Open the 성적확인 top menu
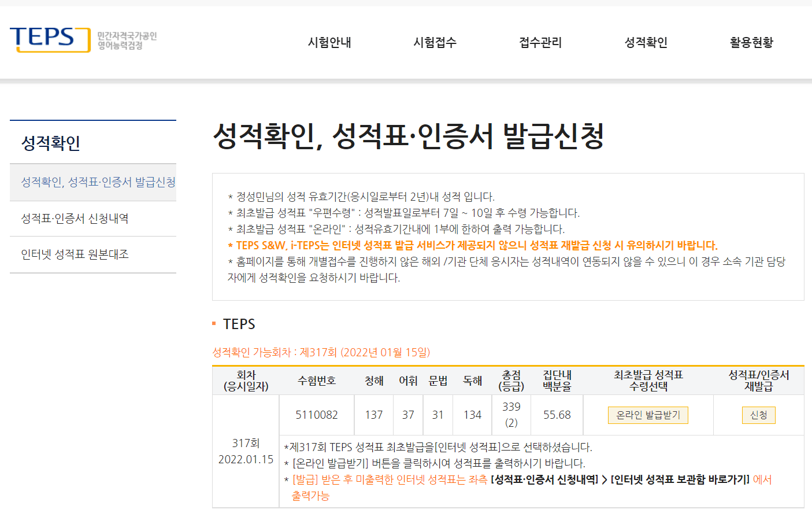Viewport: 812px width, 513px height. tap(646, 42)
